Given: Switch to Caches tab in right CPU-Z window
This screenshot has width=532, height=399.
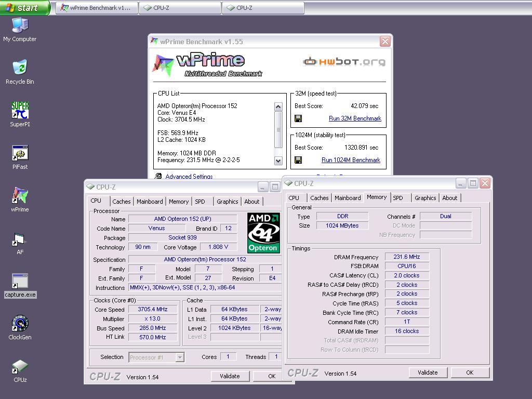Looking at the screenshot, I should [320, 198].
